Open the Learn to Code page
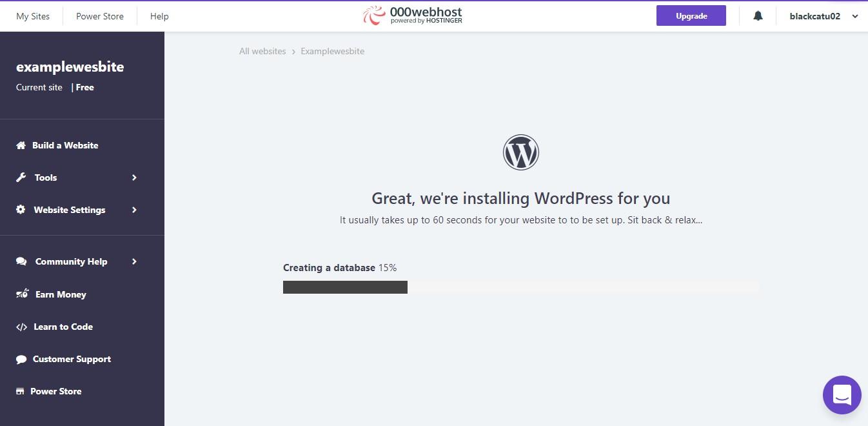 click(63, 327)
